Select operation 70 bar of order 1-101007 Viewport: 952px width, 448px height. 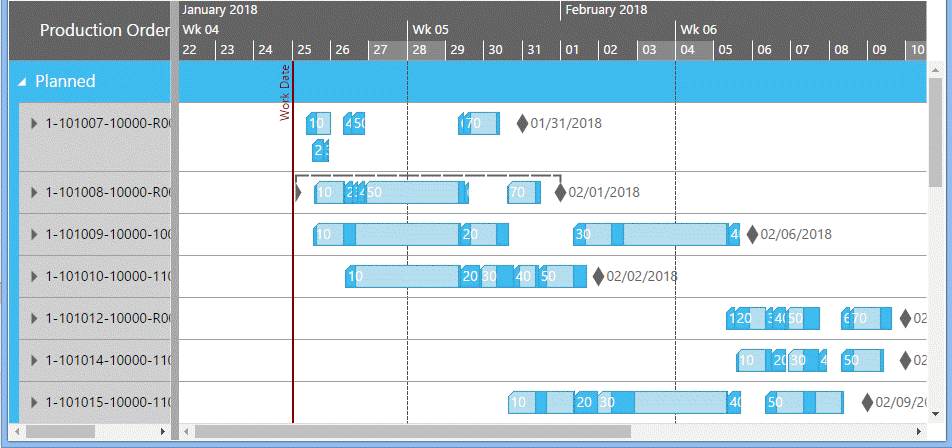coord(482,123)
